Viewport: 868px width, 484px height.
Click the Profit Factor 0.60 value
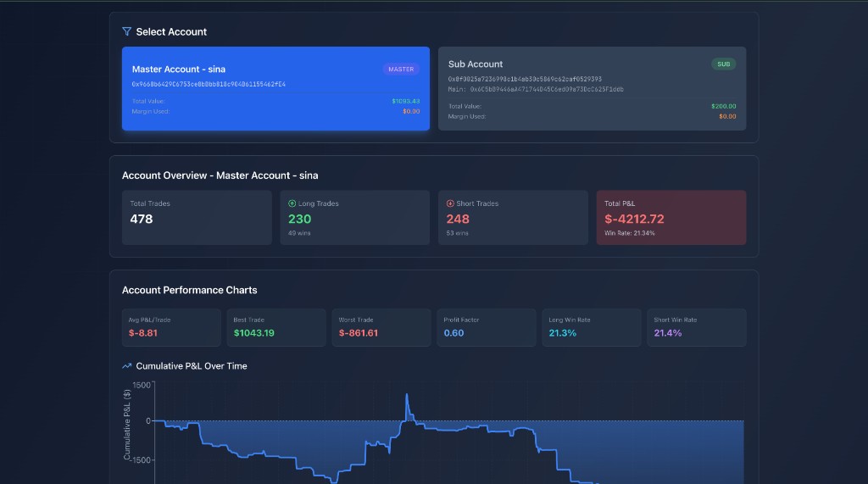454,333
